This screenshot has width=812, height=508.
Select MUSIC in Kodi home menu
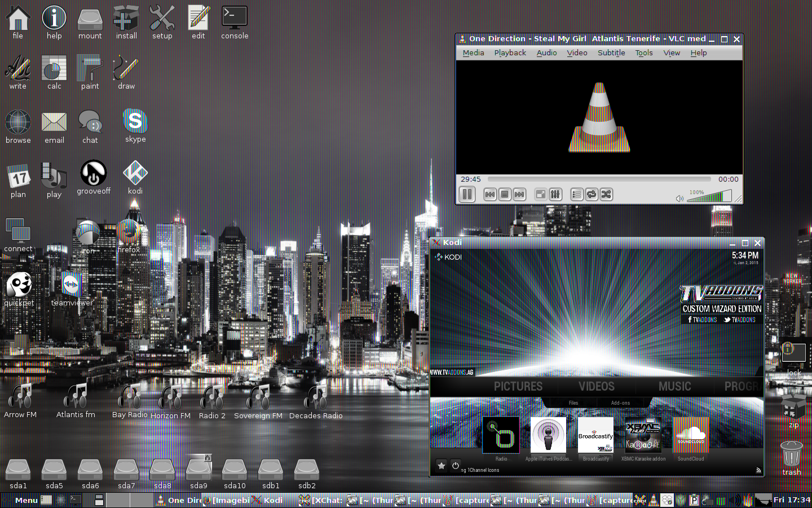(674, 386)
